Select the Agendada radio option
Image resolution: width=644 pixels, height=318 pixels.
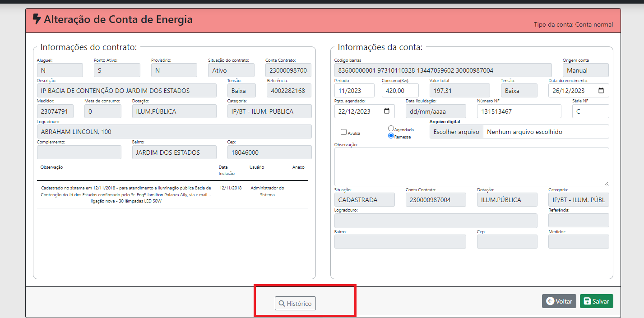tap(391, 129)
